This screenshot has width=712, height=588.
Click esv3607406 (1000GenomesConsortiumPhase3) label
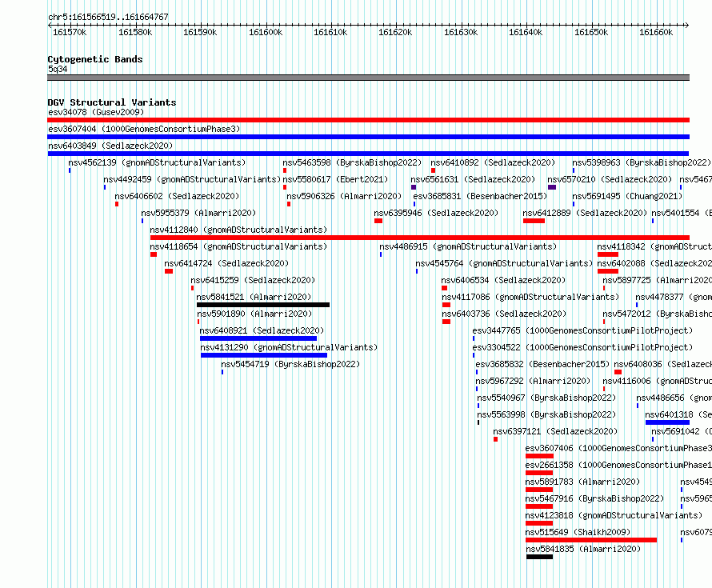tap(618, 448)
